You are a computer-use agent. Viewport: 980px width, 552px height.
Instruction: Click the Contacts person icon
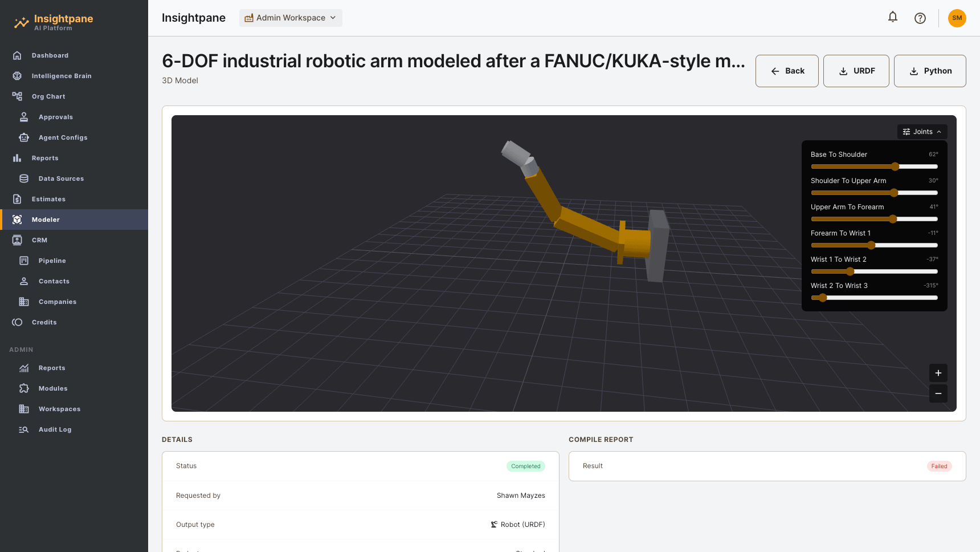(24, 281)
